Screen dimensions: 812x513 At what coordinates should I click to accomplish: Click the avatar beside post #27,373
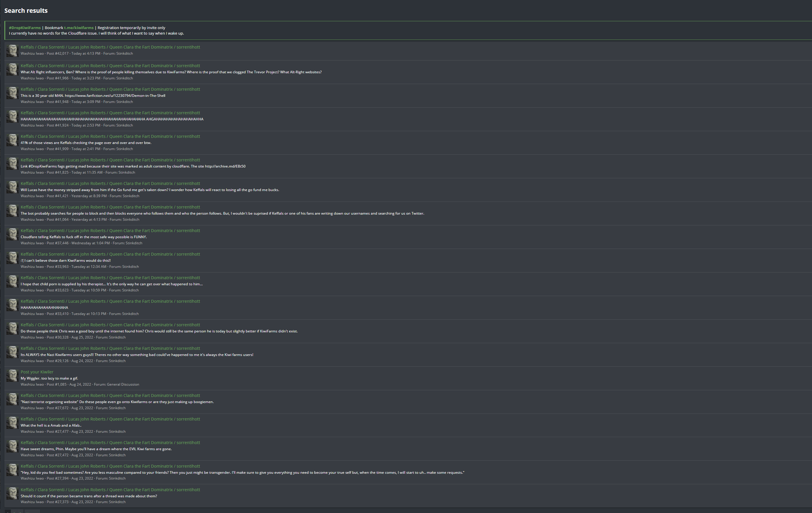13,494
